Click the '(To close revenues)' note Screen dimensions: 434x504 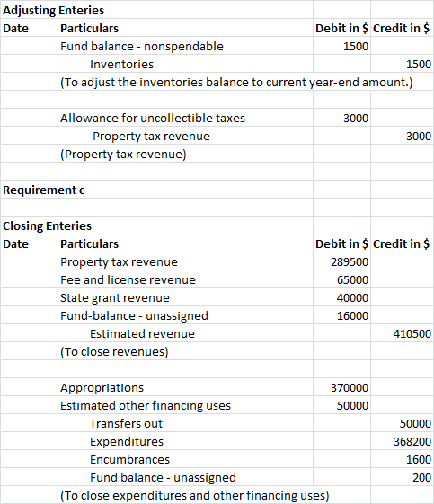[x=114, y=352]
